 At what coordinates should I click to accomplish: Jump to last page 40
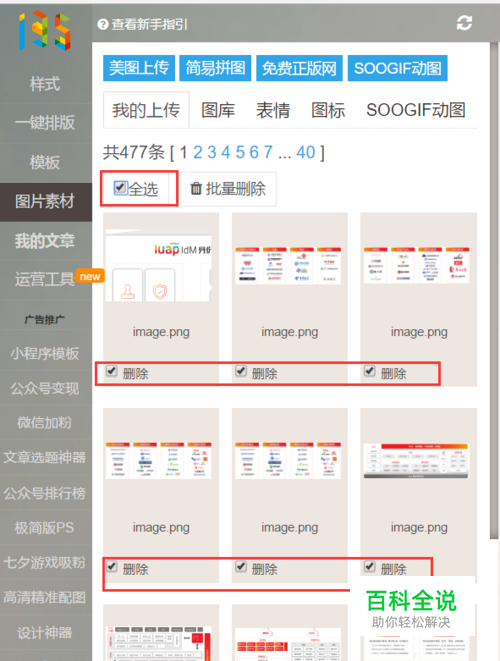[x=306, y=152]
